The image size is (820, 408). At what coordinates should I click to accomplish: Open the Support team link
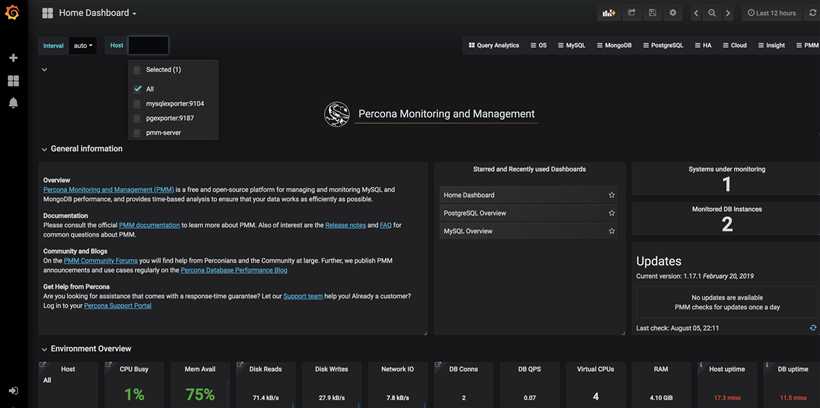pos(303,297)
